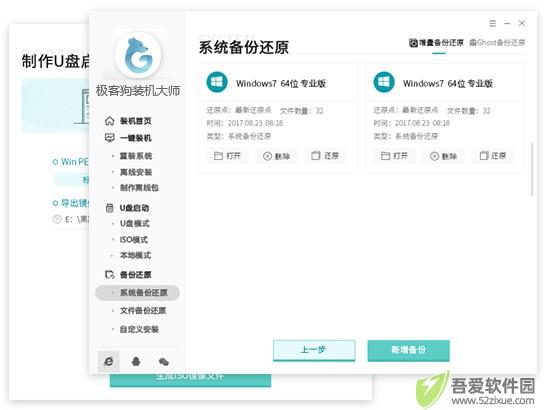Open 自定义安装 in the sidebar
The width and height of the screenshot is (544, 410).
click(x=139, y=329)
